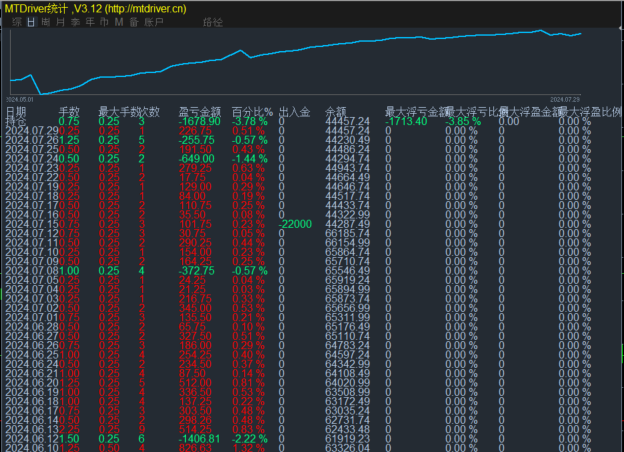Select the 2024.06.20 date row
Screen dimensions: 624x452
[x=32, y=383]
